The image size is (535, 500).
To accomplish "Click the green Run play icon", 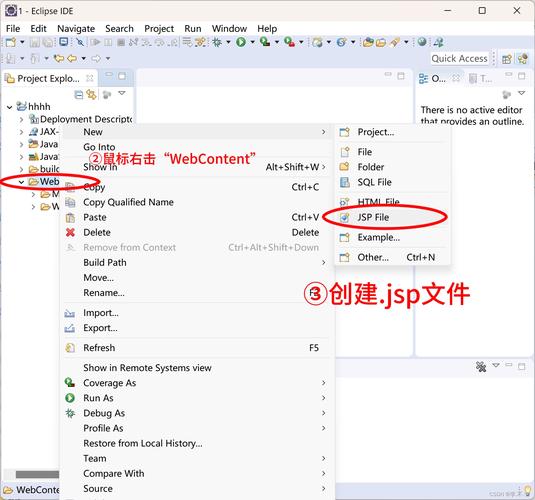I will click(241, 42).
